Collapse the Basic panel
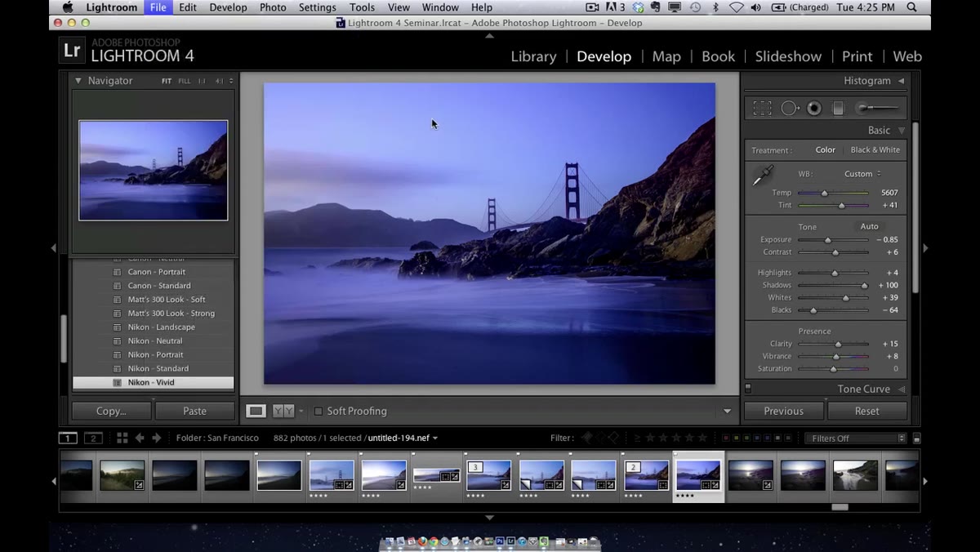980x552 pixels. pos(902,131)
